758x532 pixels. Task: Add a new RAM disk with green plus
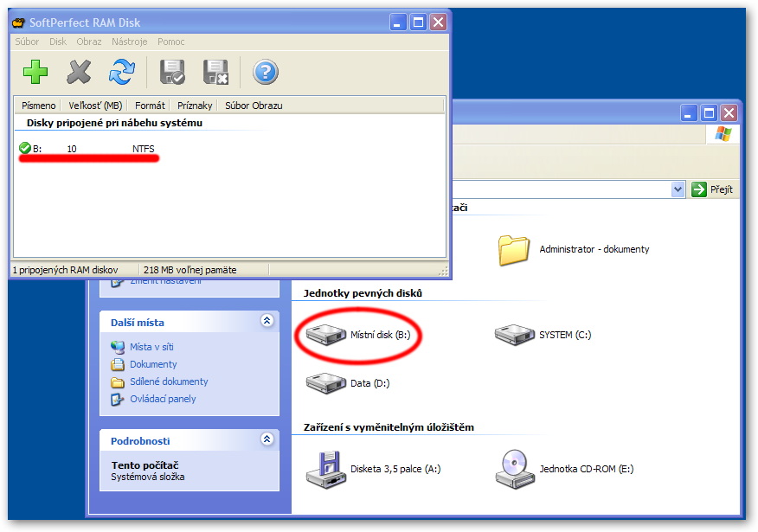(x=35, y=72)
